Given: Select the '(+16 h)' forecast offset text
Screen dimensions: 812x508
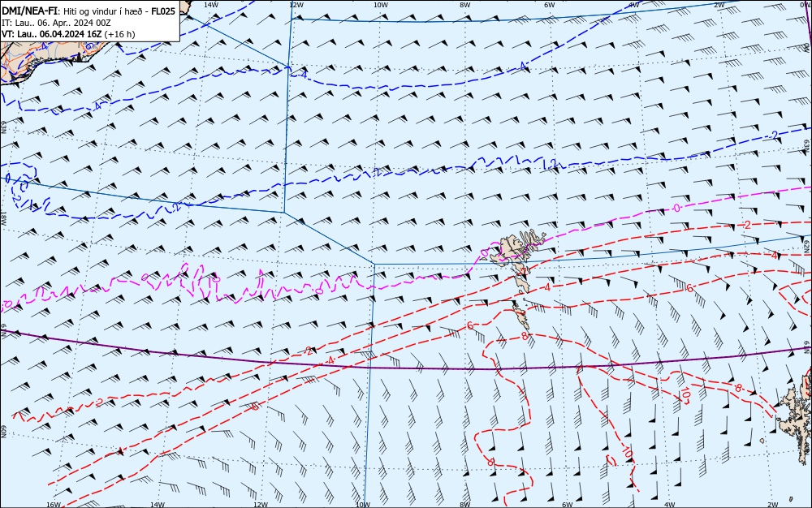Looking at the screenshot, I should (119, 34).
